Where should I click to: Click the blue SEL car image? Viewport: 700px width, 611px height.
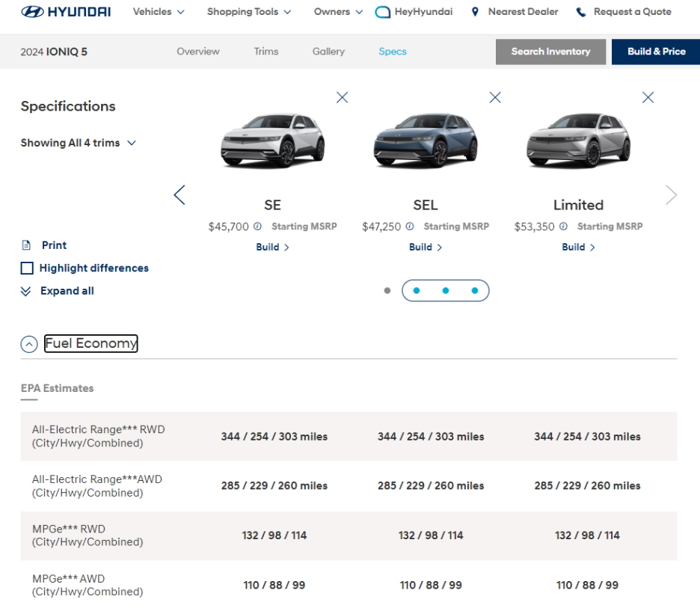(x=425, y=140)
